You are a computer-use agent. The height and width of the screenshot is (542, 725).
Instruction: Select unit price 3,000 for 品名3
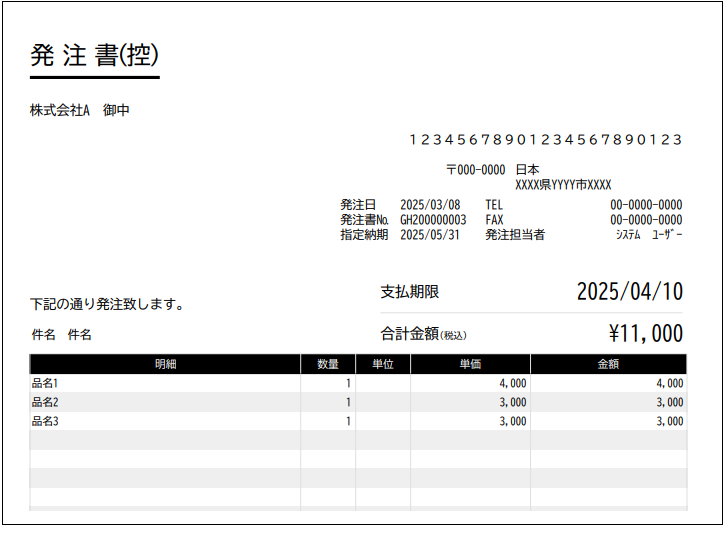pos(513,421)
